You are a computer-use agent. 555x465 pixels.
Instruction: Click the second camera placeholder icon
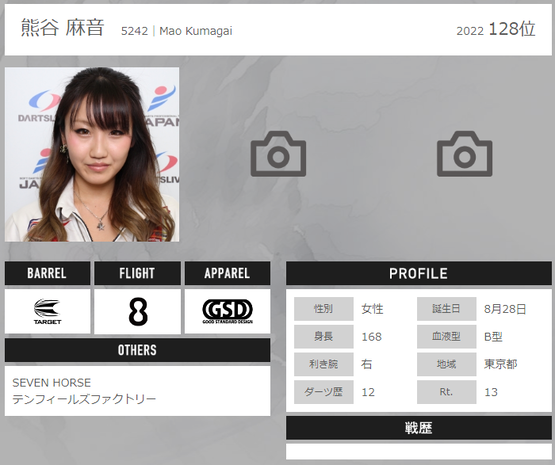click(x=464, y=154)
